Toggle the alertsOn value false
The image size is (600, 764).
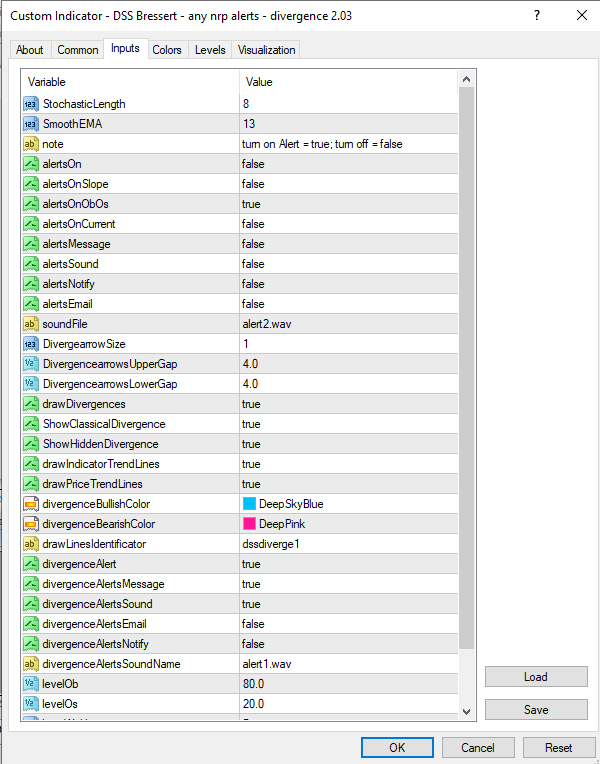coord(348,164)
